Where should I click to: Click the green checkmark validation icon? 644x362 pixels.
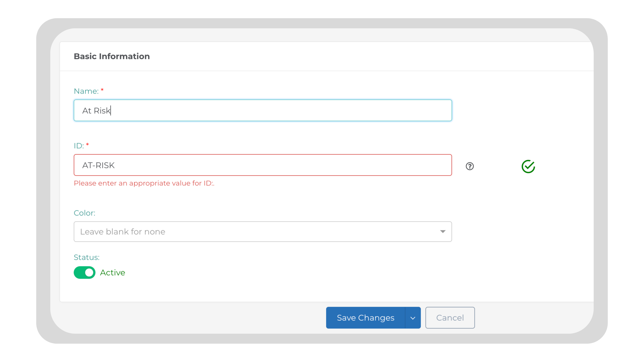point(528,166)
